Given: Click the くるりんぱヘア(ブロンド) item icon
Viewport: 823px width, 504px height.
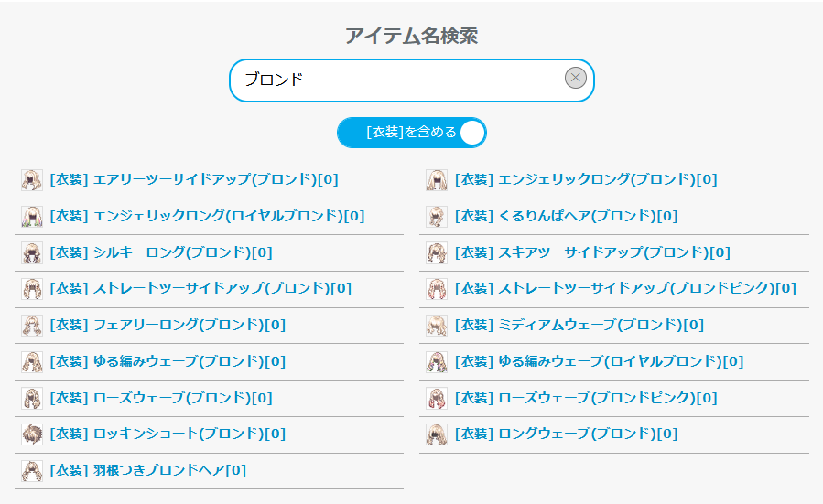Looking at the screenshot, I should tap(437, 217).
